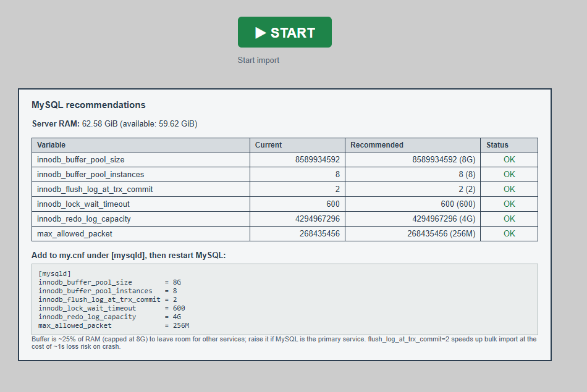Click config line innodb_buffer_pool_size = 8G

(109, 282)
